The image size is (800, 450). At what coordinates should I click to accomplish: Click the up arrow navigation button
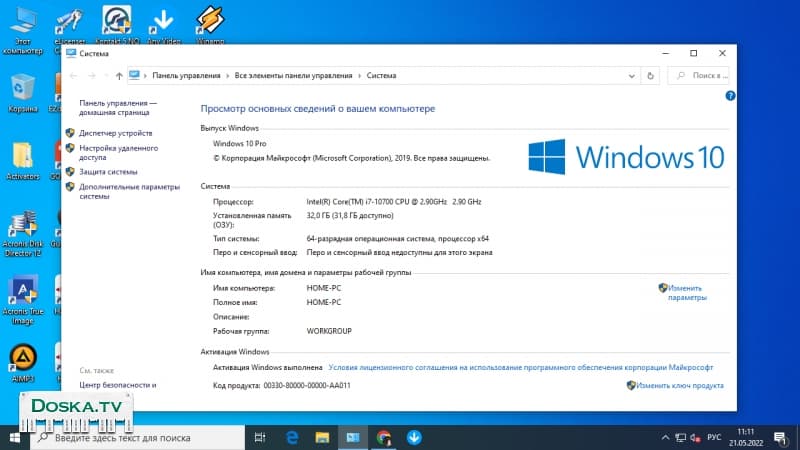119,75
